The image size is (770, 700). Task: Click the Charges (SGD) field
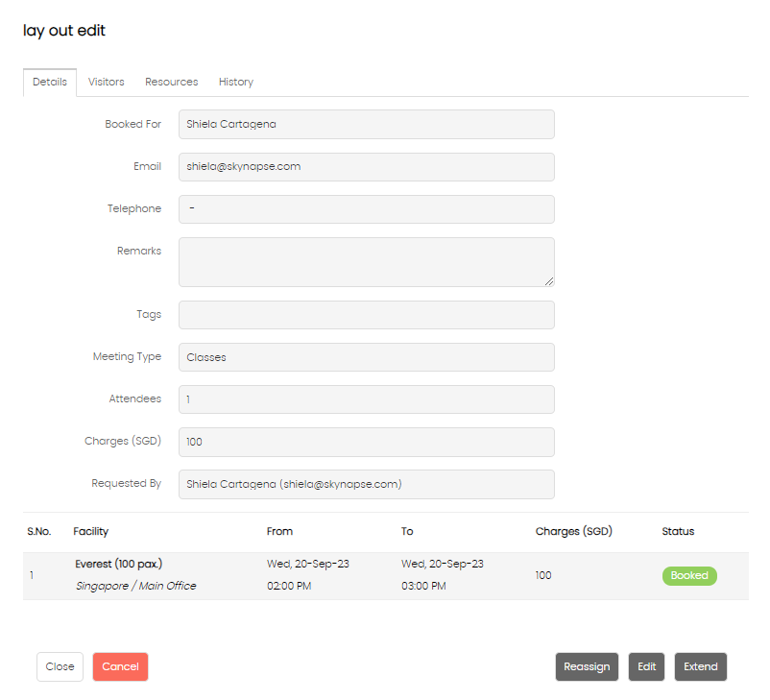pyautogui.click(x=367, y=442)
